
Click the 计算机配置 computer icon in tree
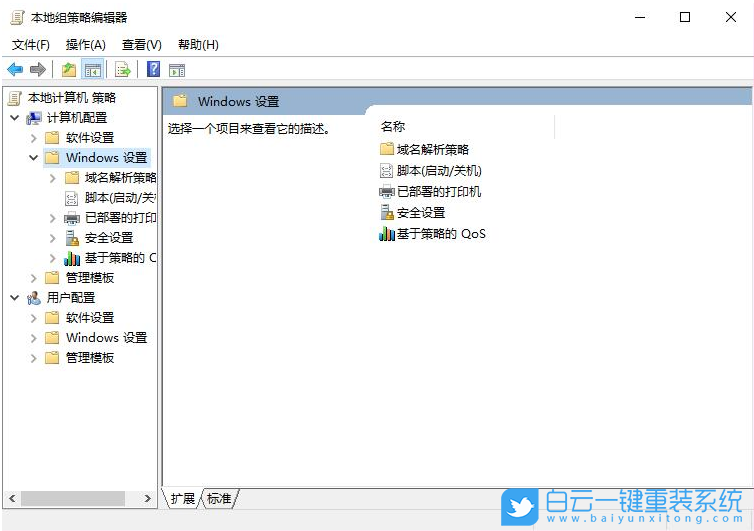click(x=34, y=118)
